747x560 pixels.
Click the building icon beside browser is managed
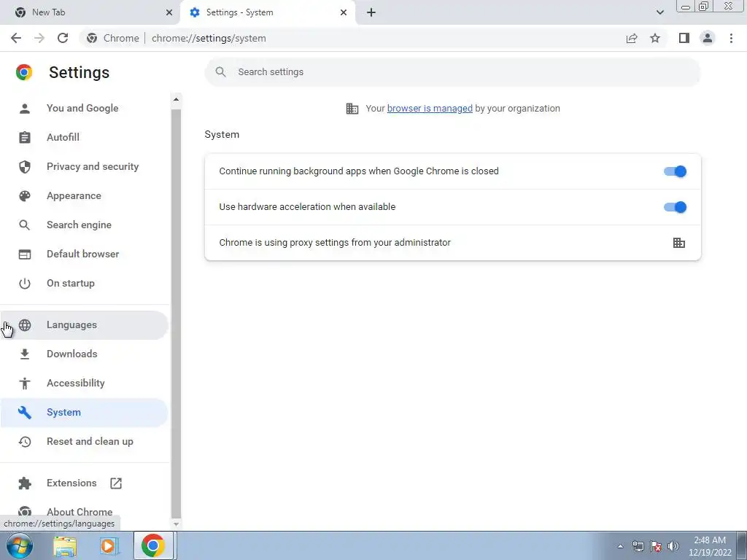click(x=352, y=109)
